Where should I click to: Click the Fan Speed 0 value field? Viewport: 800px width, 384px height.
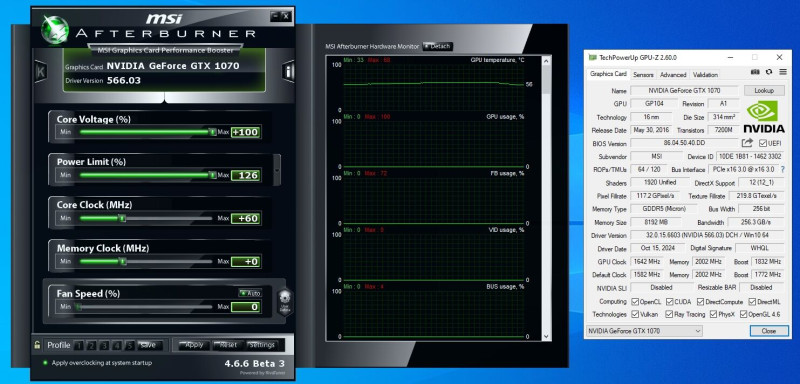click(246, 307)
